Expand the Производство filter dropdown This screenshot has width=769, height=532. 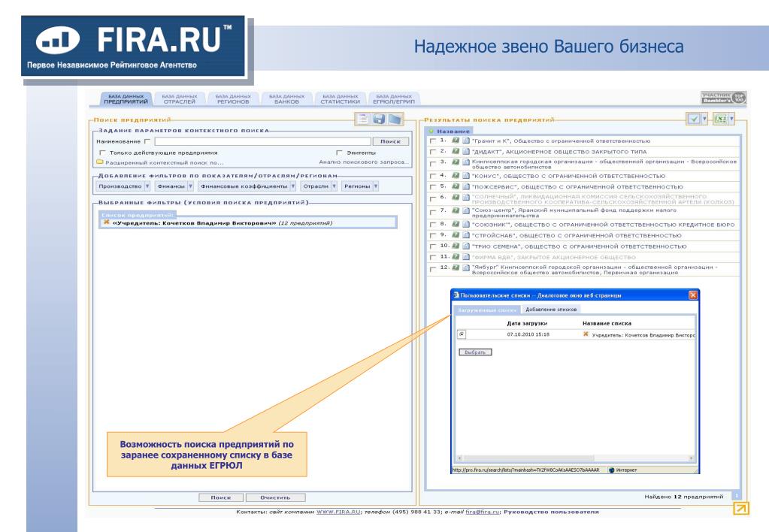pos(147,186)
